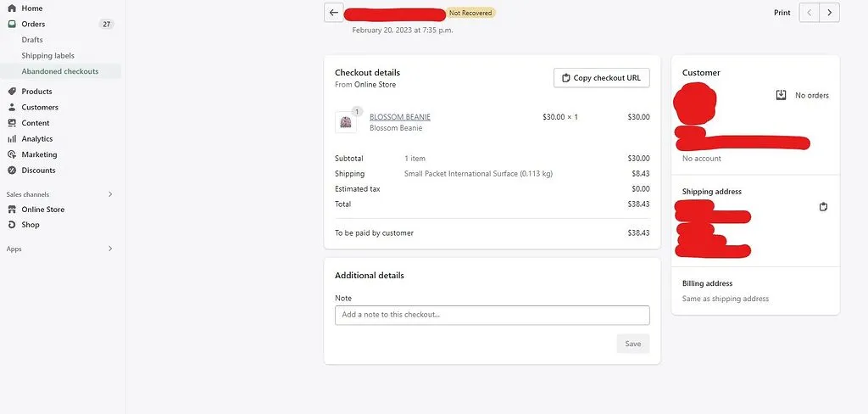Click the Copy checkout URL button

tap(601, 77)
